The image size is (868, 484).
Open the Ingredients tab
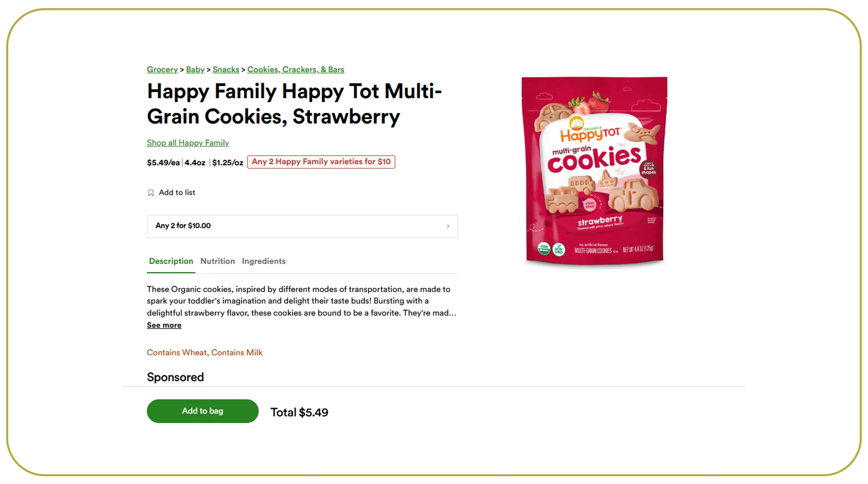264,261
